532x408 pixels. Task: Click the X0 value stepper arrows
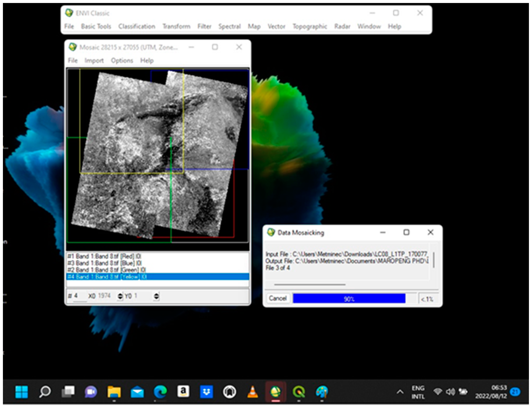coord(120,296)
